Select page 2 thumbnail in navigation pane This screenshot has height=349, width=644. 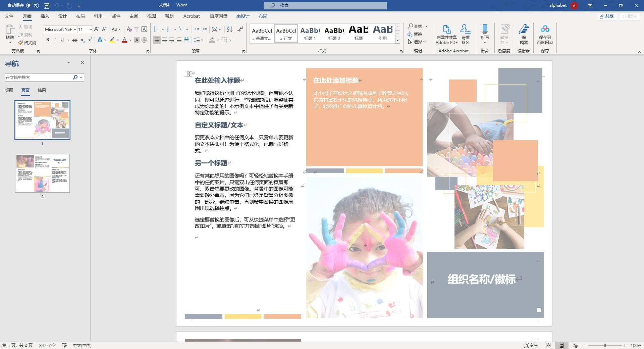pos(42,173)
